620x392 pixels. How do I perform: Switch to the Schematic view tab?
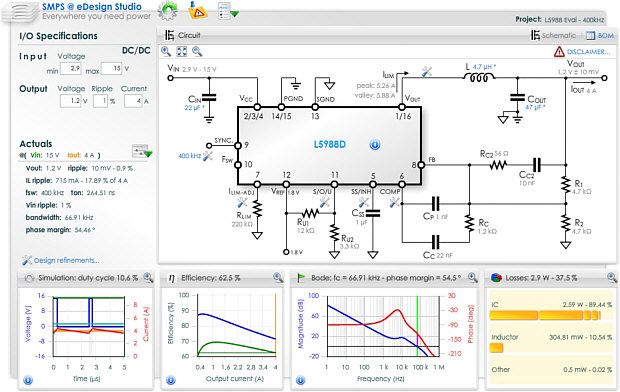tap(553, 36)
